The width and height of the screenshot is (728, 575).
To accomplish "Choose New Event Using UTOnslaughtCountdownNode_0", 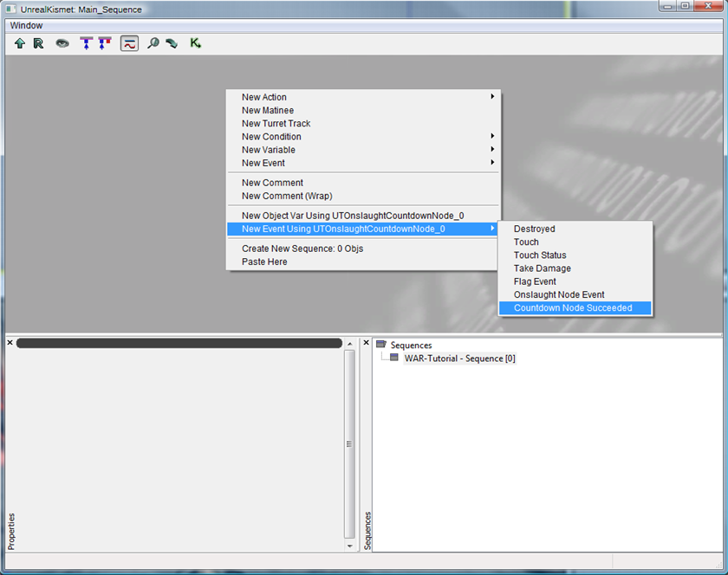I will 363,229.
